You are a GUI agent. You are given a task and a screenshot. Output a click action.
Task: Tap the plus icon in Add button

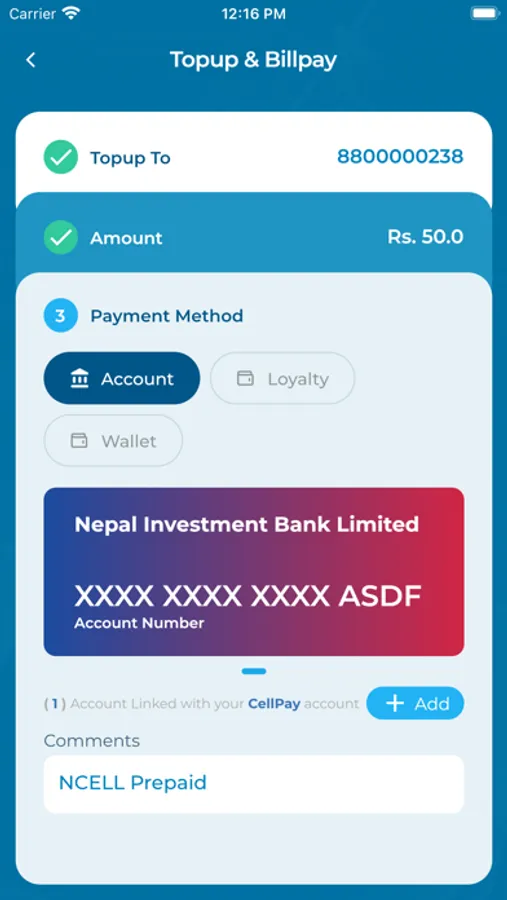coord(395,703)
